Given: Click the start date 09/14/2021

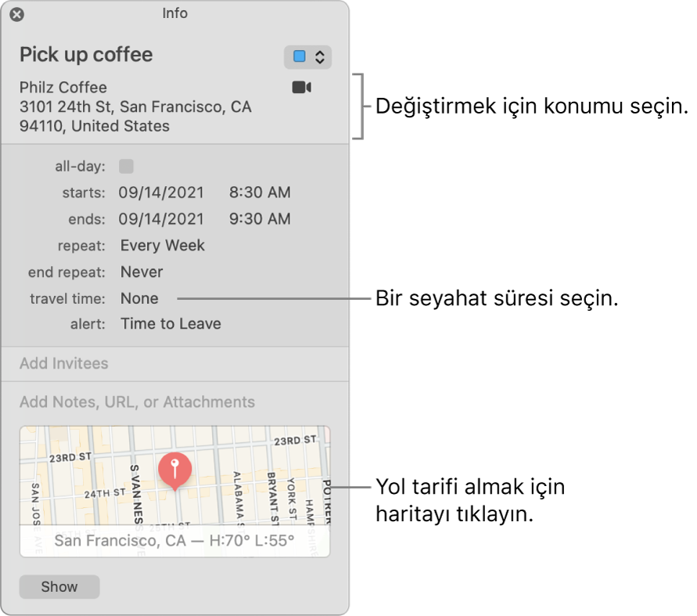Looking at the screenshot, I should [x=161, y=193].
